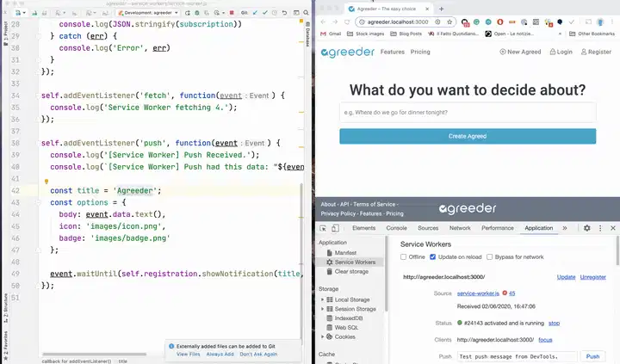Image resolution: width=620 pixels, height=364 pixels.
Task: Click the Git update project arrow icon
Action: [255, 13]
